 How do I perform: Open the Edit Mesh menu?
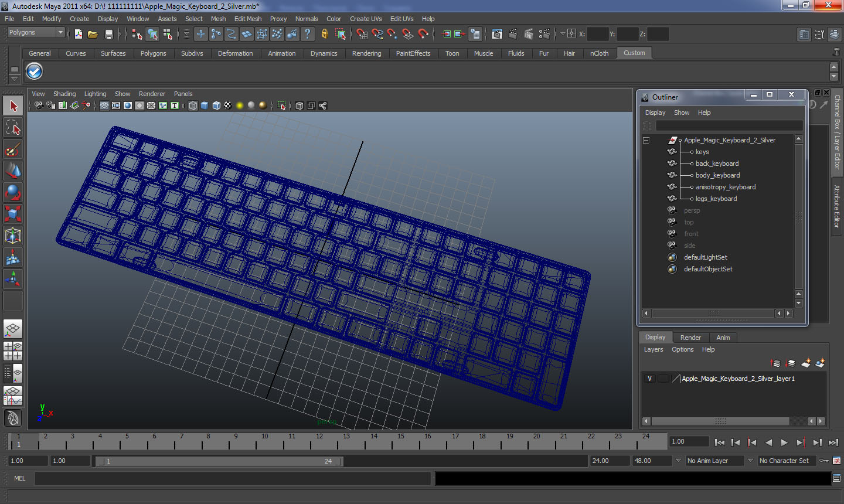pyautogui.click(x=248, y=19)
